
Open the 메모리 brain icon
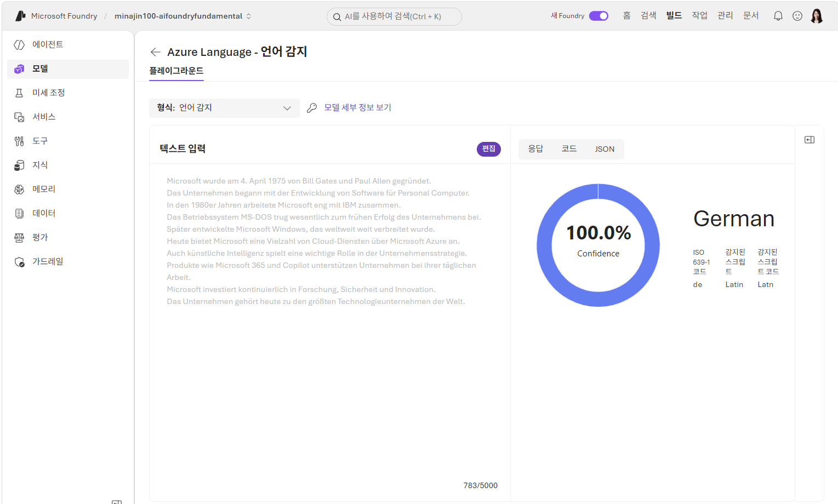(x=19, y=190)
